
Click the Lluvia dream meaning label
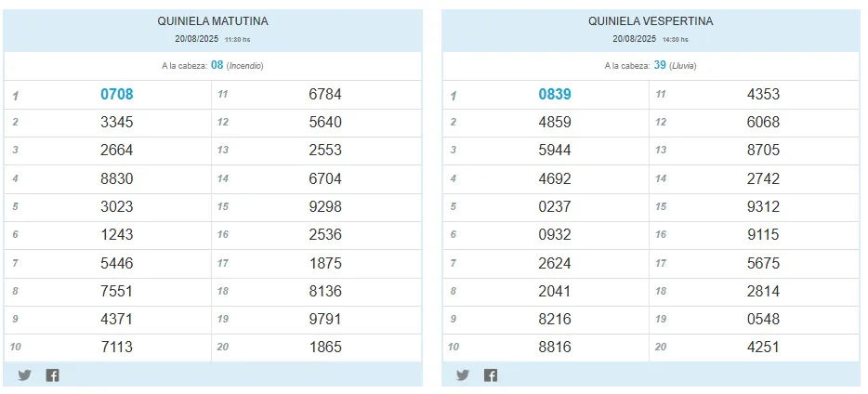[682, 66]
